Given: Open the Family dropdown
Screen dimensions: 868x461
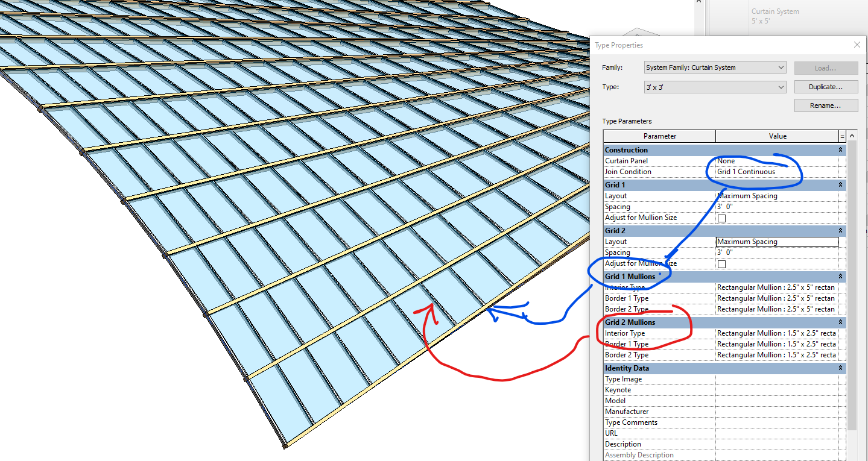Looking at the screenshot, I should coord(781,67).
